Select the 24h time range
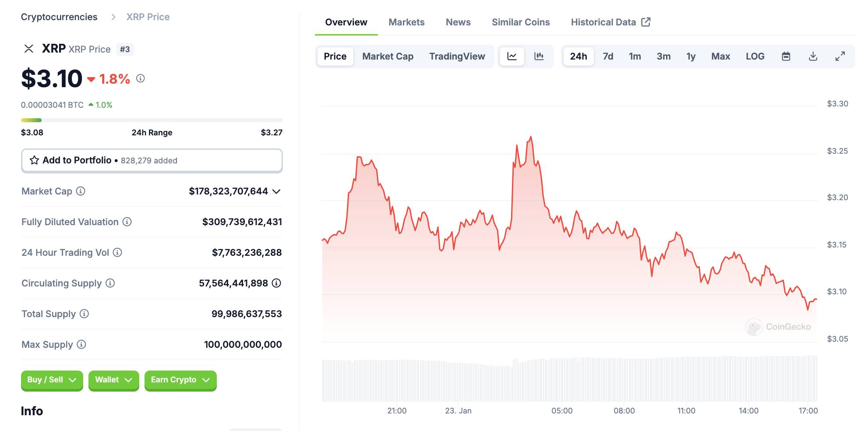 [579, 56]
